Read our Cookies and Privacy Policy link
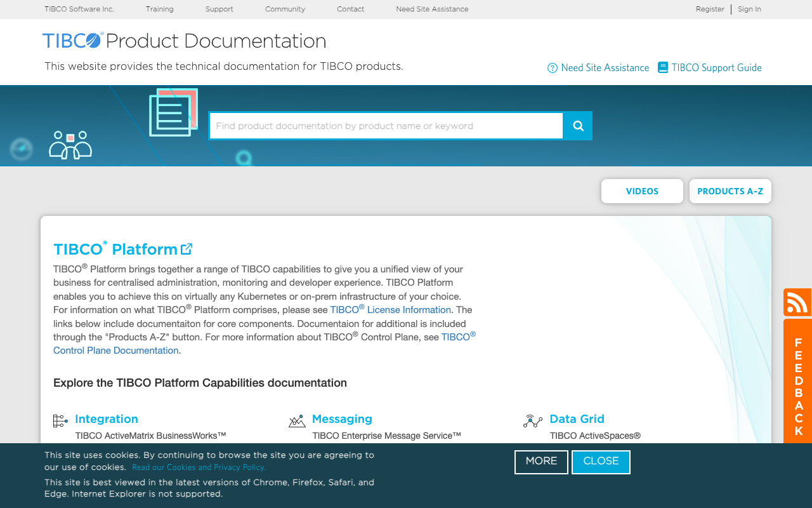The height and width of the screenshot is (508, 812). point(199,467)
